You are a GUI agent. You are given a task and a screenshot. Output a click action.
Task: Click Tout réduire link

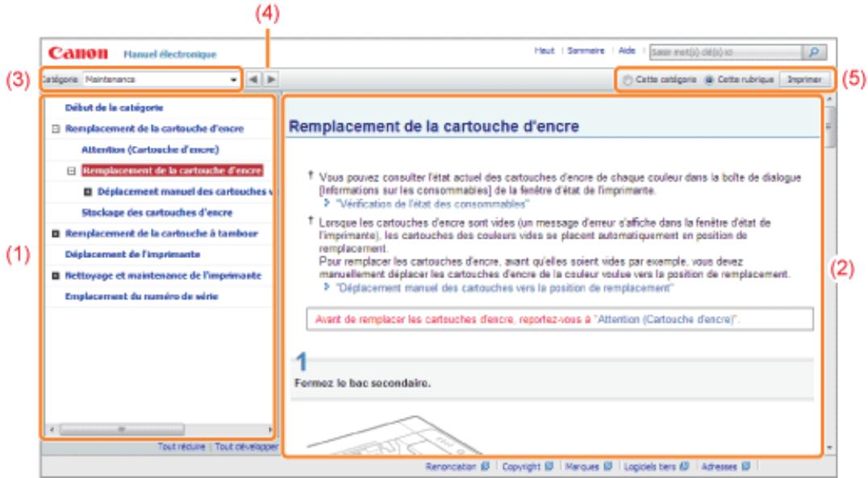click(x=182, y=447)
